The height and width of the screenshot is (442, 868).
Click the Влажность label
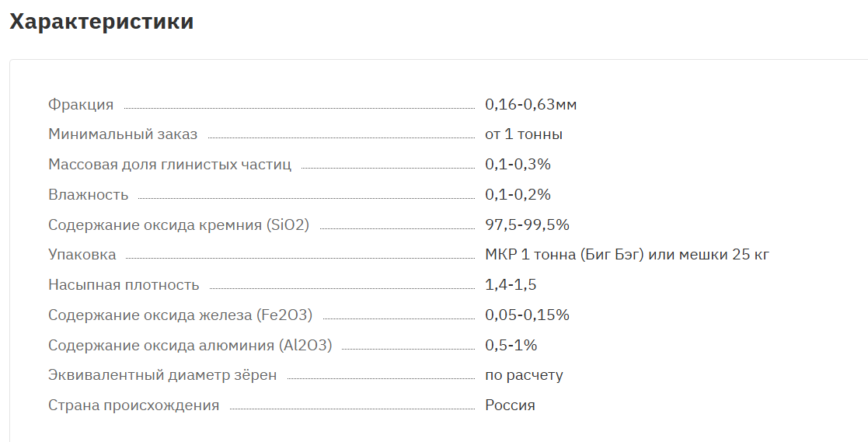(88, 195)
